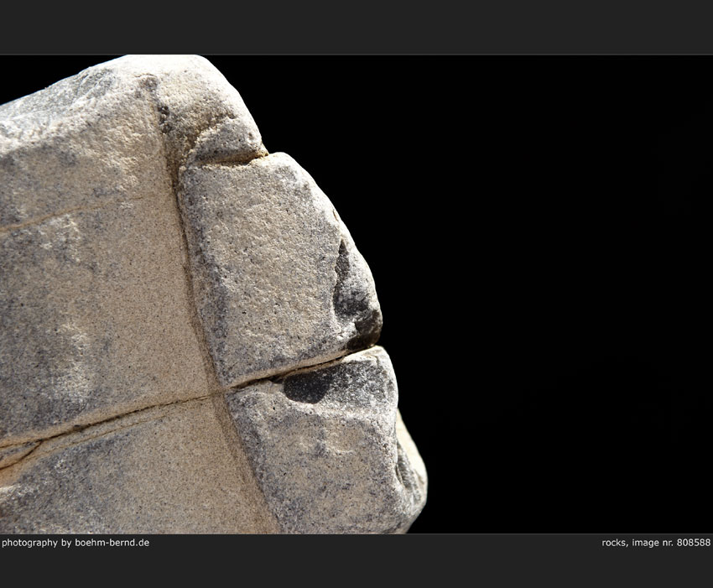The image size is (713, 588).
Task: Click the lower right rock block
Action: [x=327, y=453]
